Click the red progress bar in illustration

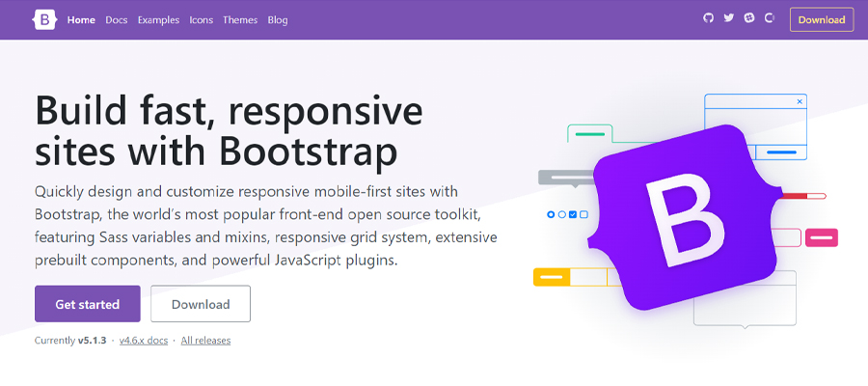click(803, 196)
